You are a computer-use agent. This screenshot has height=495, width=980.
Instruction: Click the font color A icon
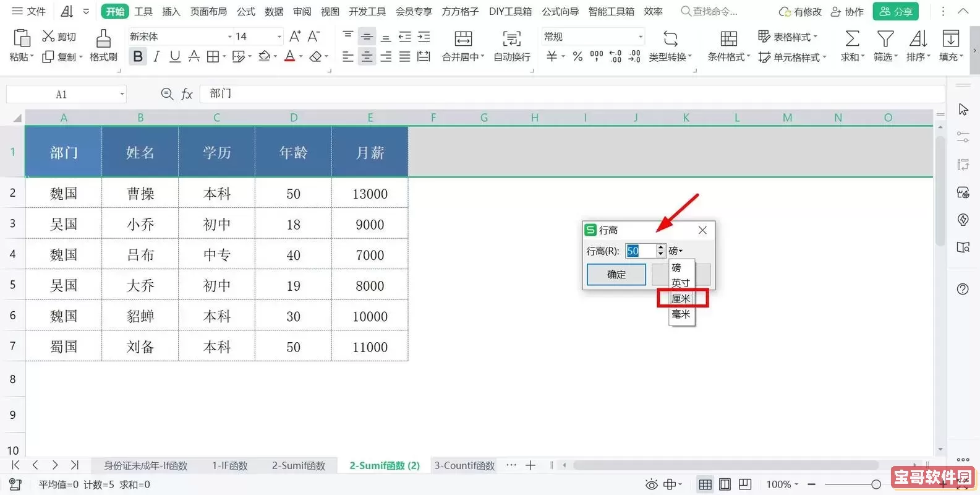(289, 57)
